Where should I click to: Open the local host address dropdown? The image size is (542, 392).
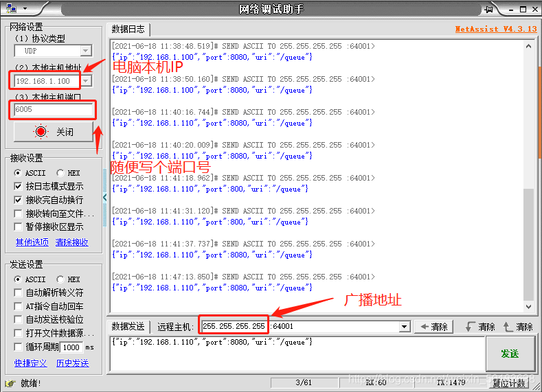point(86,81)
